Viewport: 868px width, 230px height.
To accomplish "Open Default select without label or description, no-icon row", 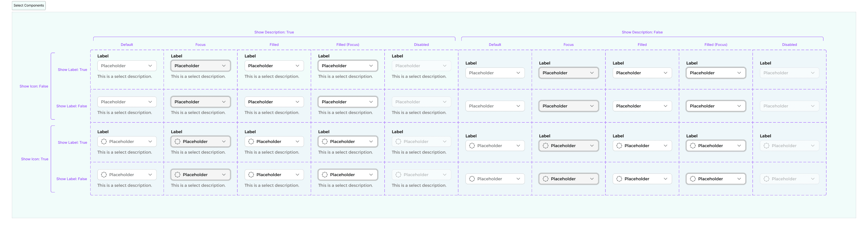I will point(495,106).
